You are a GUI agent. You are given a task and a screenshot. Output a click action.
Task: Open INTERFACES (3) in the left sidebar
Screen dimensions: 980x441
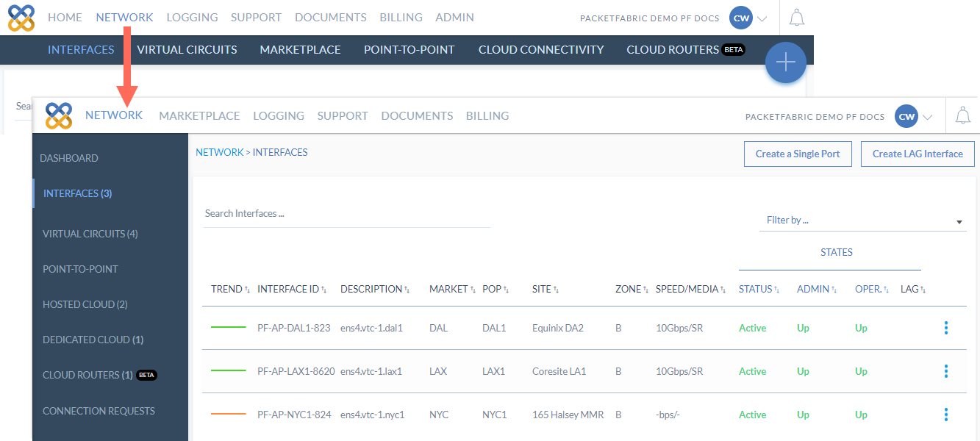coord(77,193)
